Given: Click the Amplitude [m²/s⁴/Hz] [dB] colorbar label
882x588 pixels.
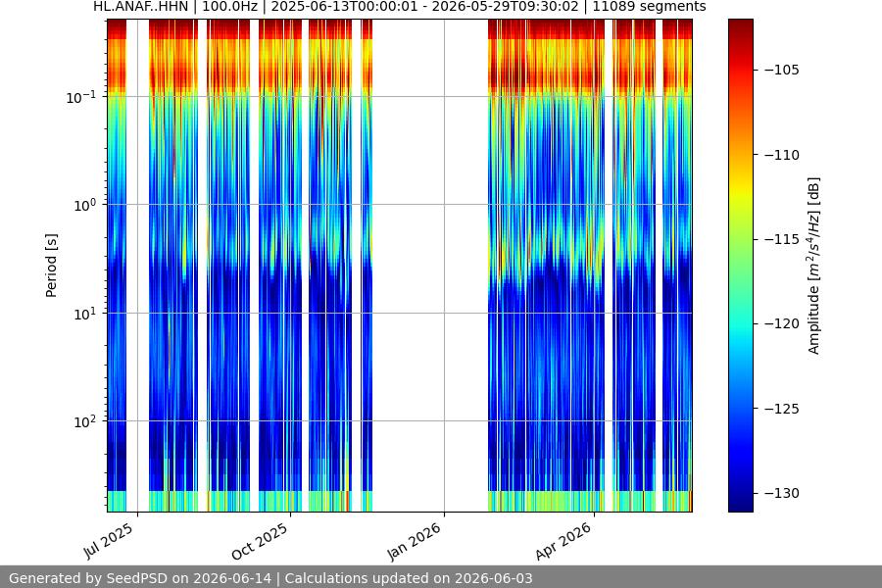Looking at the screenshot, I should [x=814, y=266].
